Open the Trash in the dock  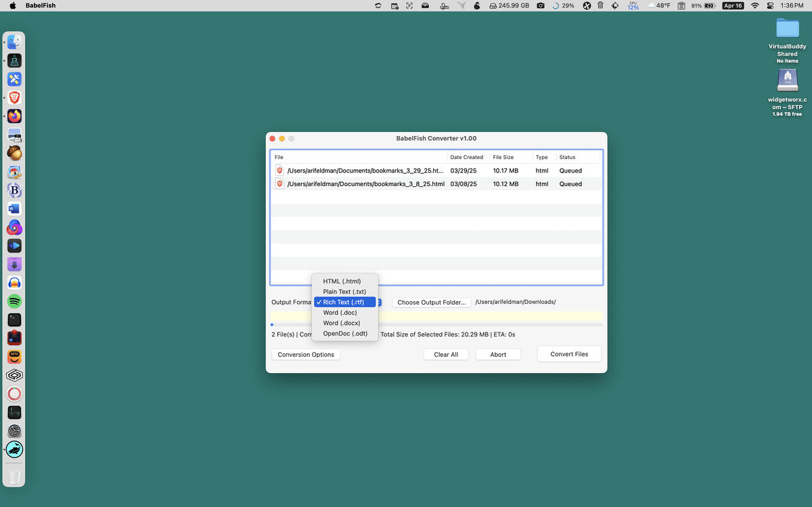coord(14,477)
